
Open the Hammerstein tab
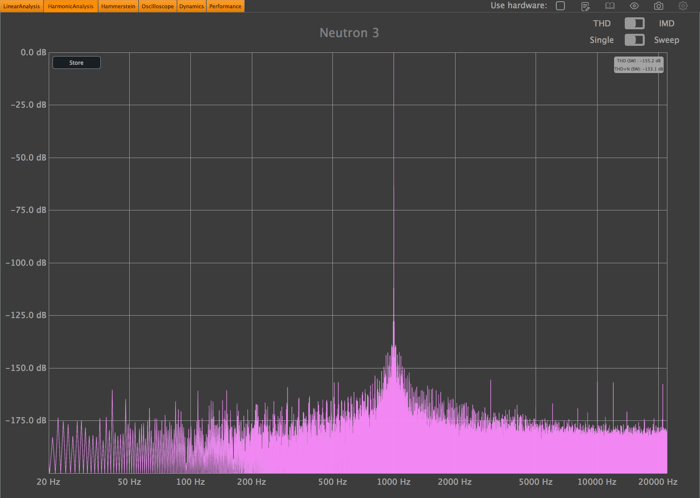click(x=118, y=6)
